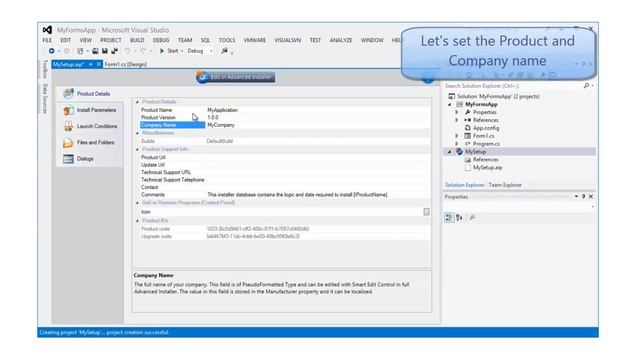
Task: Click the Categorized view icon in Properties
Action: coord(449,218)
